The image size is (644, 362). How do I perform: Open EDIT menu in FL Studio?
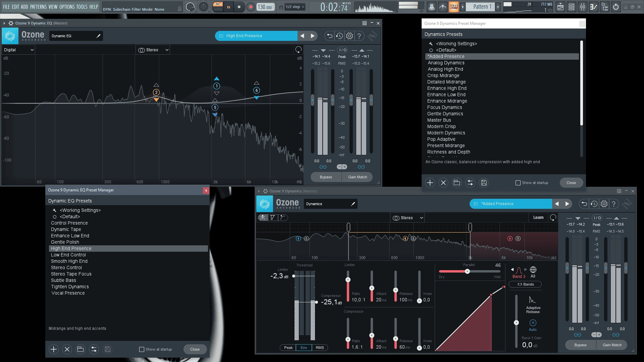(15, 7)
